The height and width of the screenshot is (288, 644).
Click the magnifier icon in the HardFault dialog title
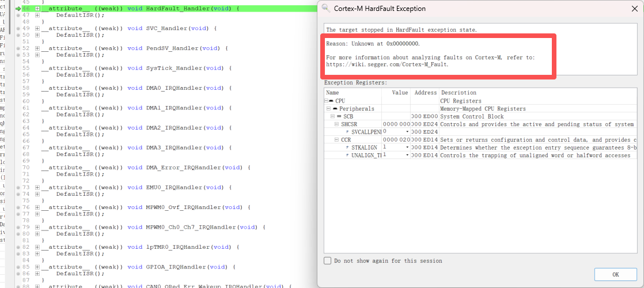tap(326, 8)
